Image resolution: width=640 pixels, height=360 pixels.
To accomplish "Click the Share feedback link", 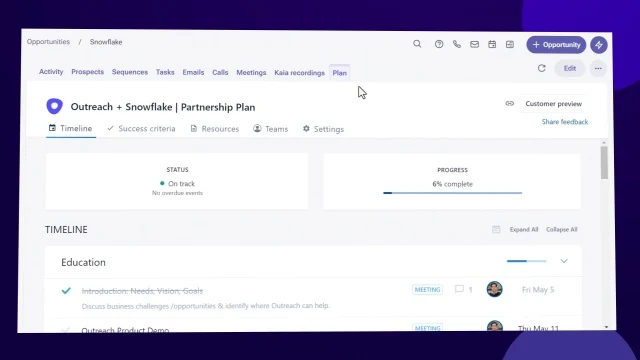I will coord(565,122).
